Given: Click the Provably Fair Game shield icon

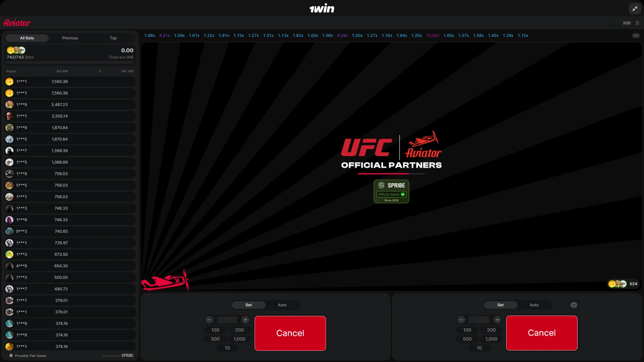Looking at the screenshot, I should point(11,356).
